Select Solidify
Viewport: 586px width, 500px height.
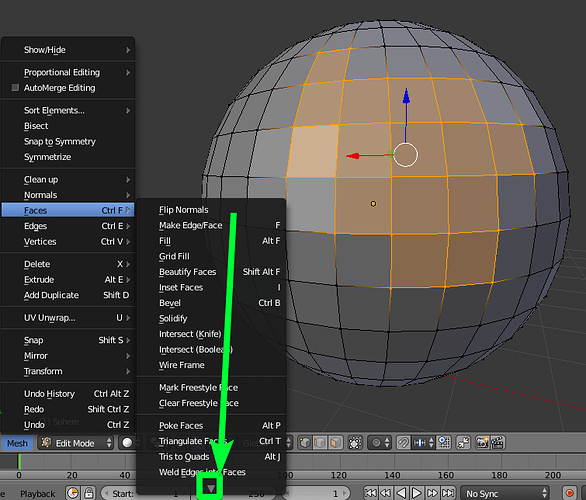[x=211, y=318]
